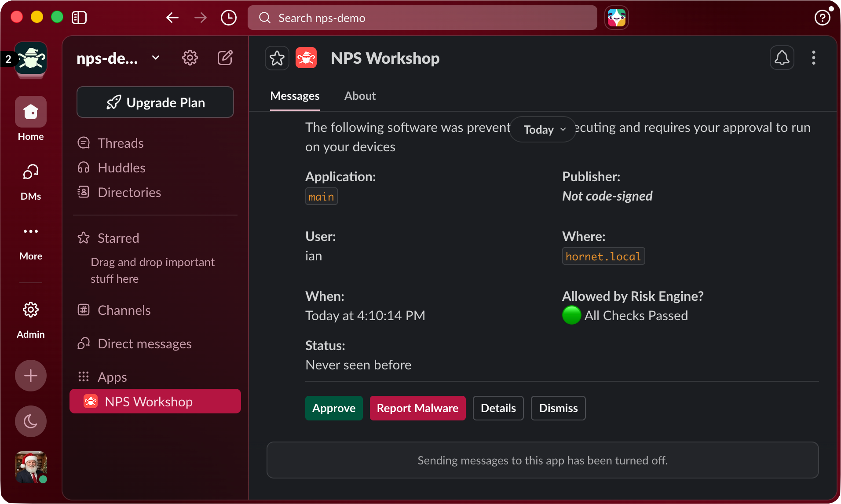Open the Admin settings
The height and width of the screenshot is (504, 841).
31,320
